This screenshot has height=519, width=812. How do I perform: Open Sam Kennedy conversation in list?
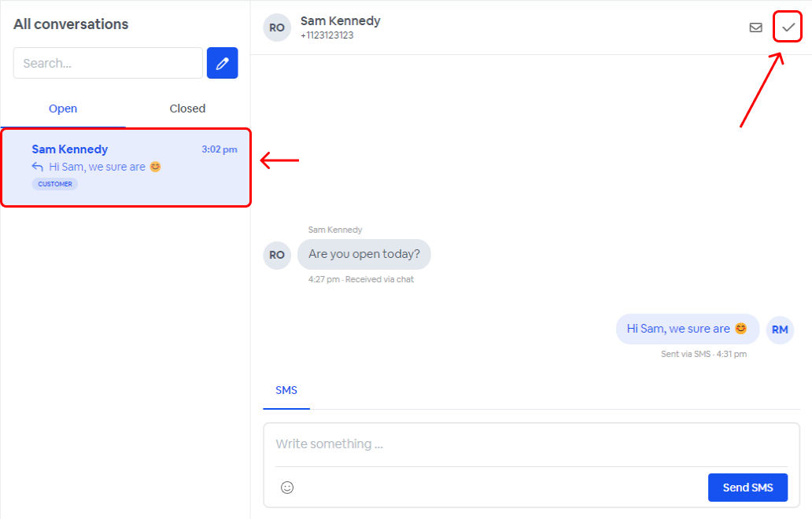click(126, 167)
